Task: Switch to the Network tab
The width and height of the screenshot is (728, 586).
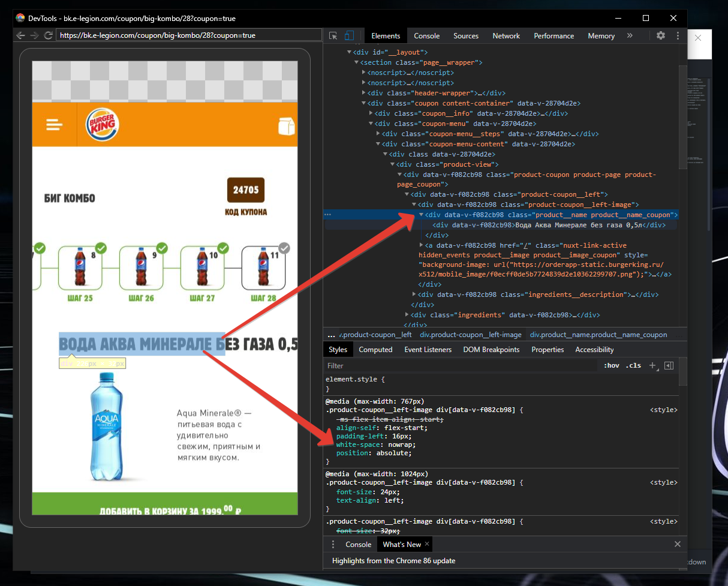Action: click(506, 36)
